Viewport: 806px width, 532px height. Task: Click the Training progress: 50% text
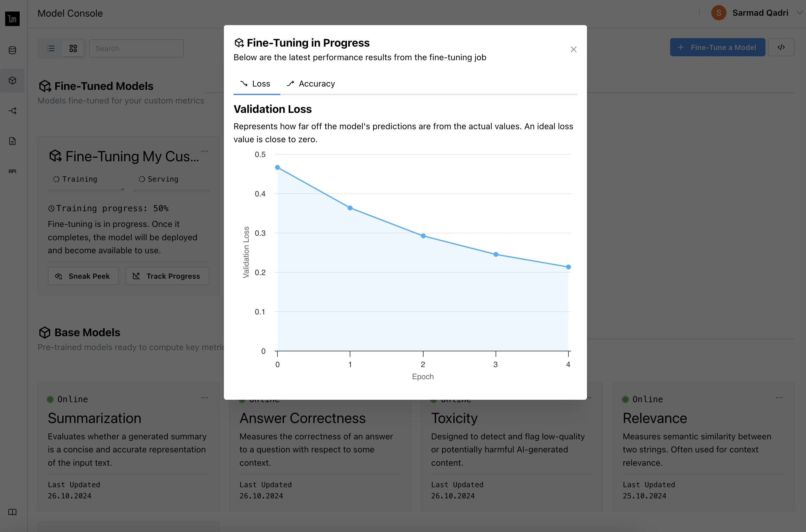click(x=112, y=208)
